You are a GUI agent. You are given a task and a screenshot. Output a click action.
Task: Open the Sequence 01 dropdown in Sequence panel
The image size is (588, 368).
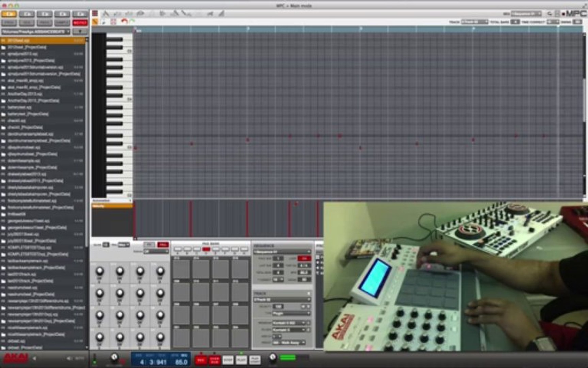point(282,252)
